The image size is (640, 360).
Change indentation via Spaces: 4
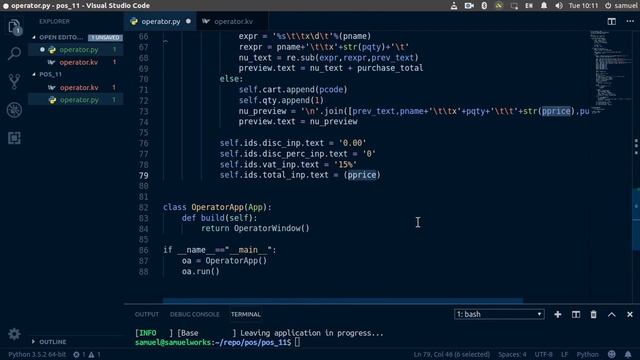click(512, 354)
